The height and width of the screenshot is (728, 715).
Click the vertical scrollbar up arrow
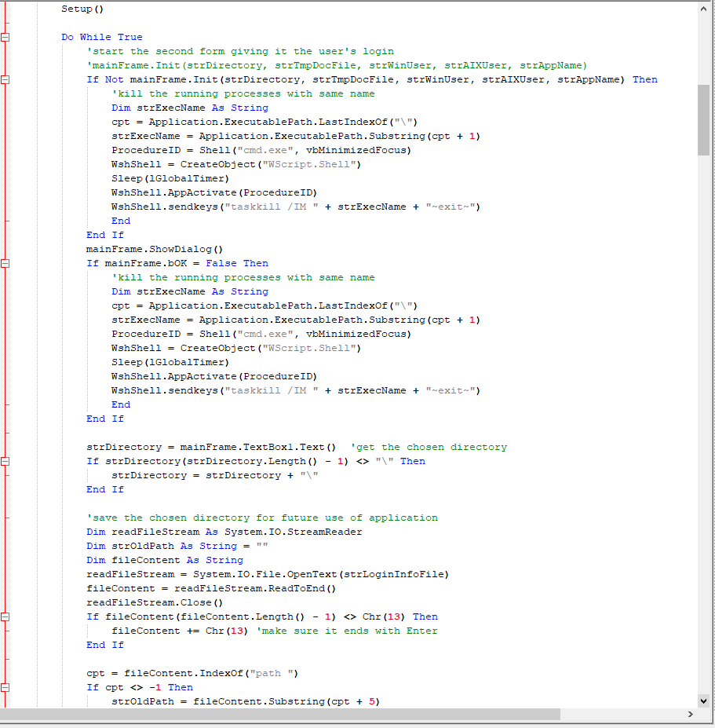pos(703,9)
